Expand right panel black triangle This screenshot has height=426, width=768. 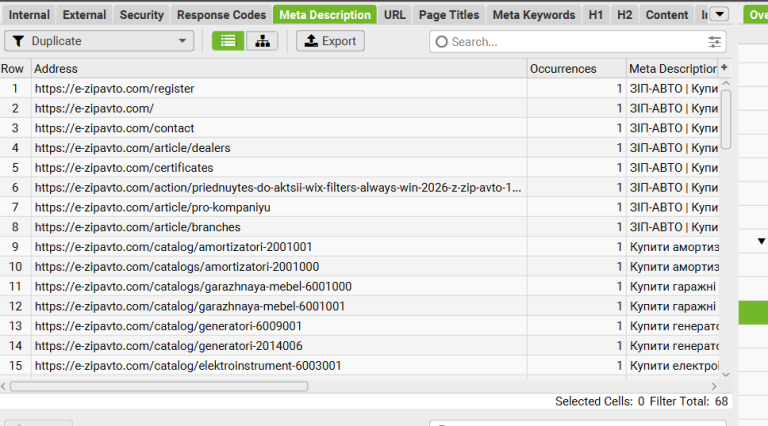point(761,241)
